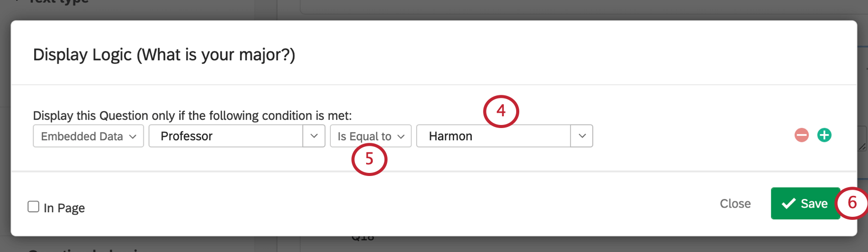
Task: Save the display logic
Action: pyautogui.click(x=805, y=204)
